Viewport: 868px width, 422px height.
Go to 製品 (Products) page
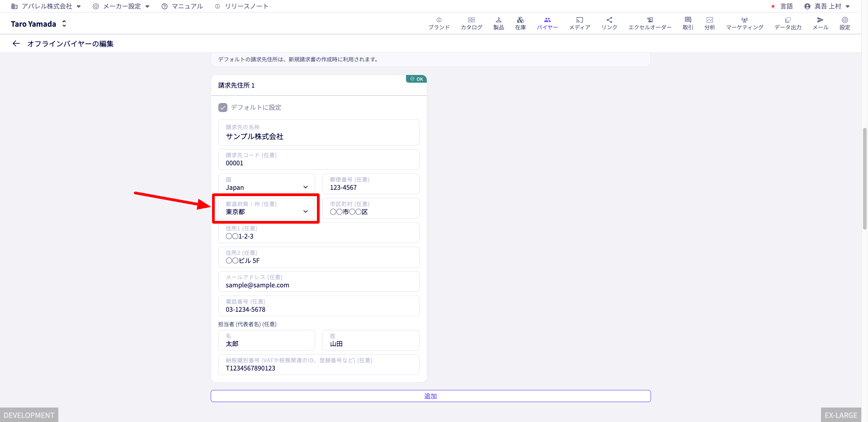click(498, 23)
